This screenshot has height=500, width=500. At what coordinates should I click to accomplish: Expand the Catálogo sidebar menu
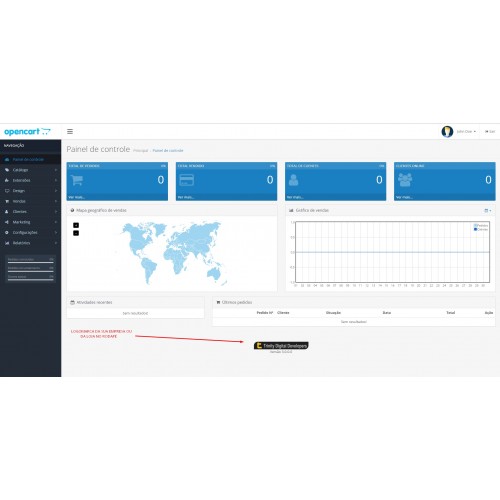pyautogui.click(x=31, y=170)
